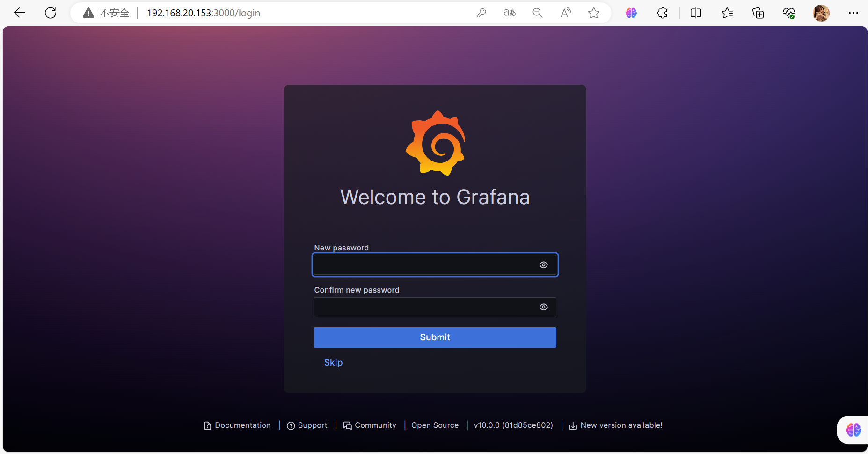Open the Open Source footer link

[435, 425]
